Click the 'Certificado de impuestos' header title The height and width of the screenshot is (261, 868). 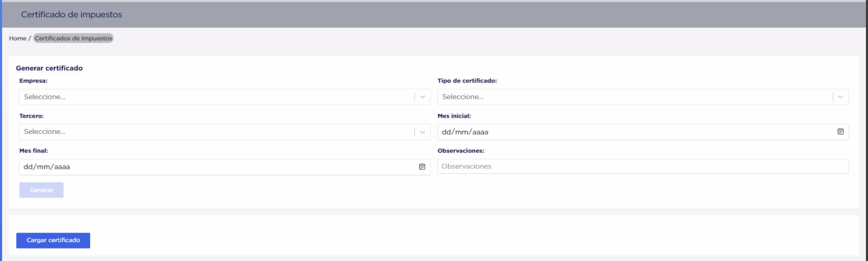[72, 15]
